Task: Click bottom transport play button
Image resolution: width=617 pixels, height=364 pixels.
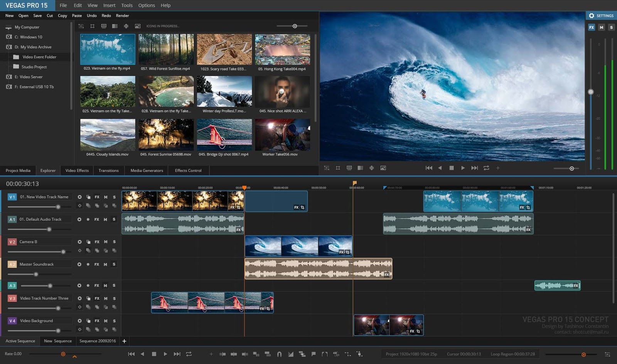Action: click(165, 354)
